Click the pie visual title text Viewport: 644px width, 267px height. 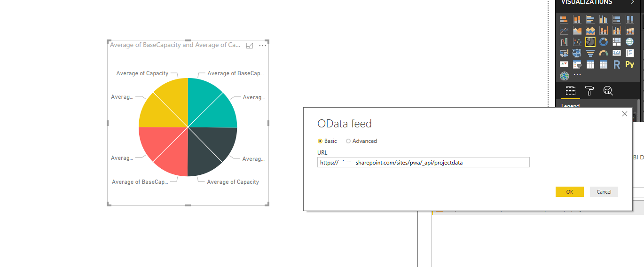click(x=175, y=45)
